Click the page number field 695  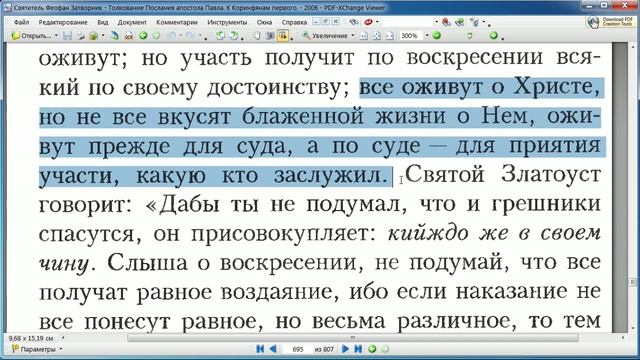point(298,349)
